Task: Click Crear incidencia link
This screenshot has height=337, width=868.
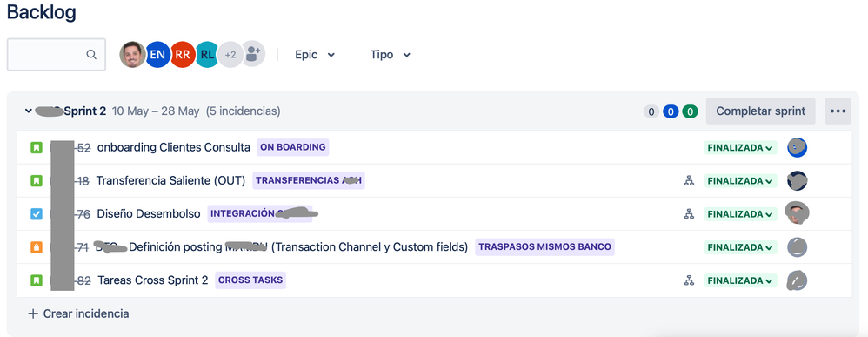Action: (78, 313)
